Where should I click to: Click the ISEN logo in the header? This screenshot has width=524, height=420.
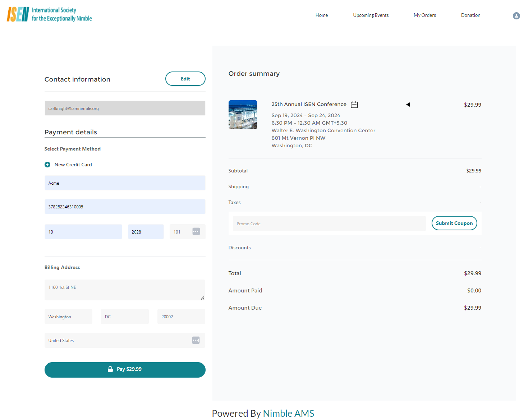[x=49, y=14]
